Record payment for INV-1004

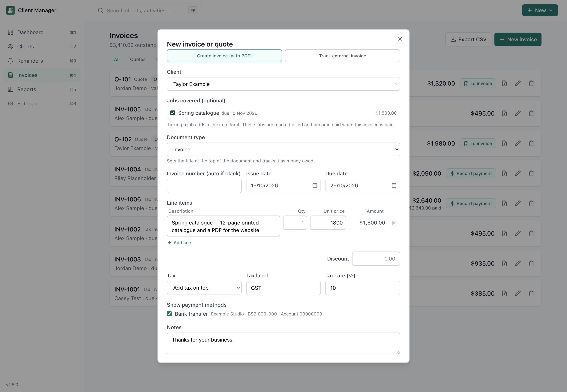point(471,173)
